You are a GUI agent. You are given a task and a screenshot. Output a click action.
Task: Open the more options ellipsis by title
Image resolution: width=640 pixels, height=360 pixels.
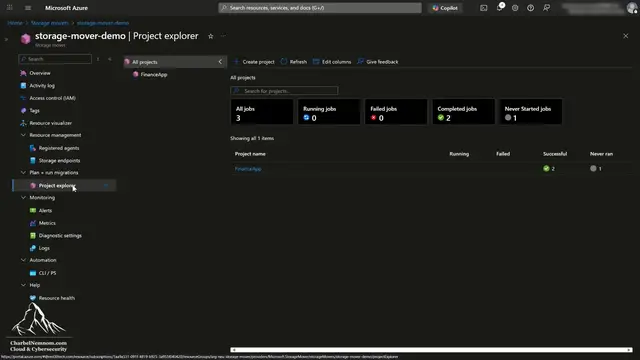click(x=223, y=36)
